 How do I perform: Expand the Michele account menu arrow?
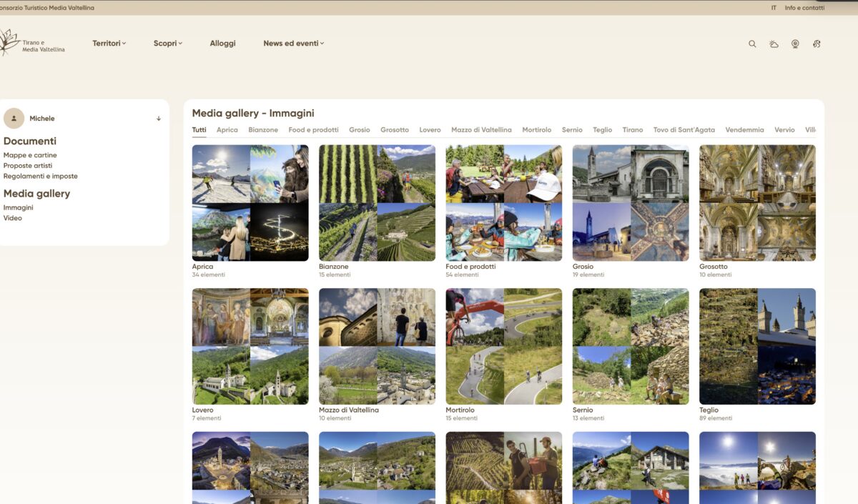159,119
